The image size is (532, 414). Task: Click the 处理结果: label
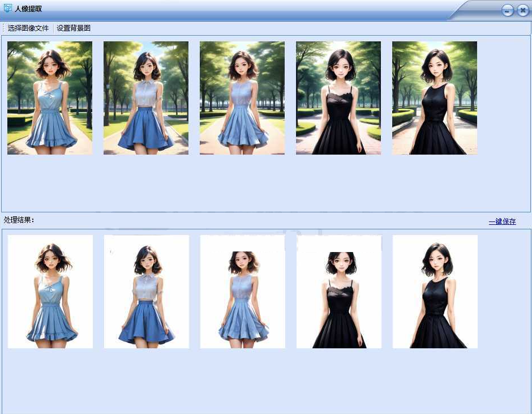19,220
